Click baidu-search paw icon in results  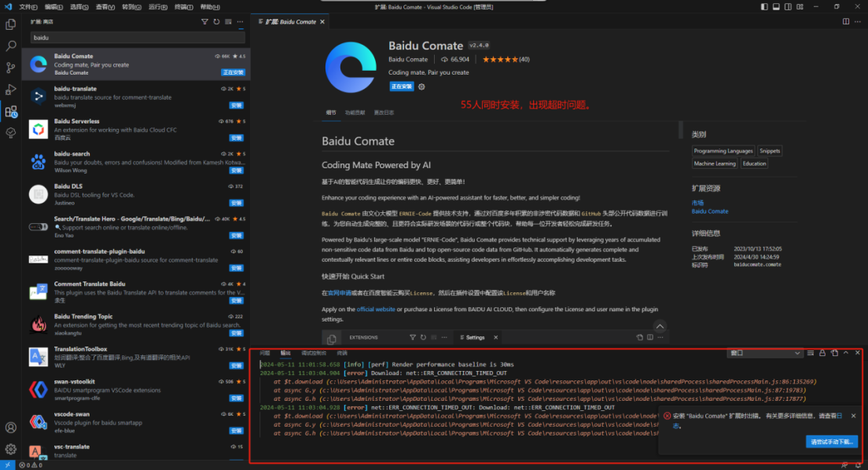pyautogui.click(x=39, y=162)
